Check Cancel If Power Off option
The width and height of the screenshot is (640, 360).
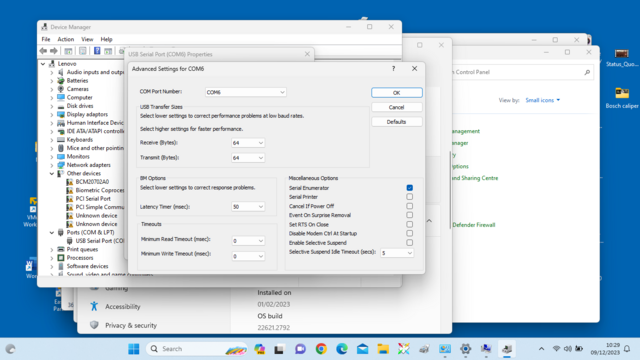pos(409,206)
